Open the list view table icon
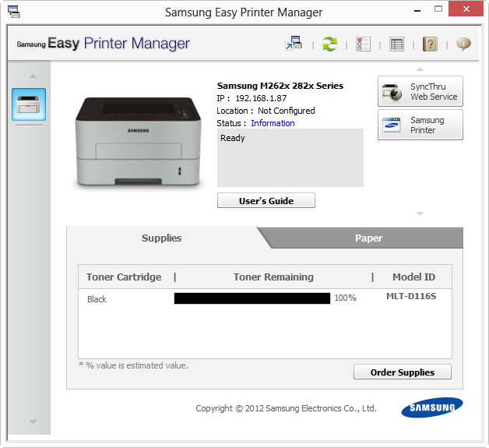The image size is (489, 448). pyautogui.click(x=396, y=44)
